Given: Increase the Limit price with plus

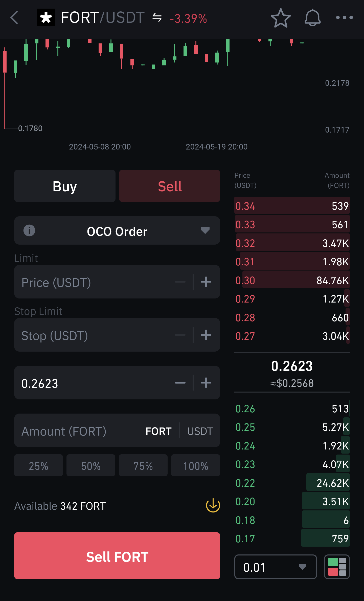Looking at the screenshot, I should [x=206, y=282].
